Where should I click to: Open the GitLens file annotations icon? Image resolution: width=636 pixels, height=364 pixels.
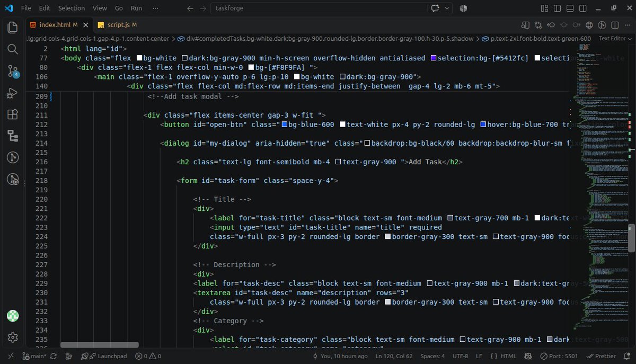tap(602, 25)
